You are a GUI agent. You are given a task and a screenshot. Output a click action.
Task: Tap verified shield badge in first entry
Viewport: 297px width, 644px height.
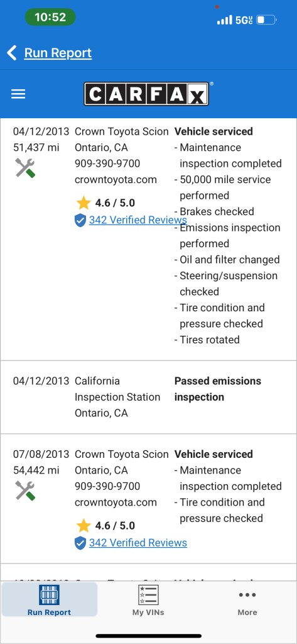pos(80,220)
